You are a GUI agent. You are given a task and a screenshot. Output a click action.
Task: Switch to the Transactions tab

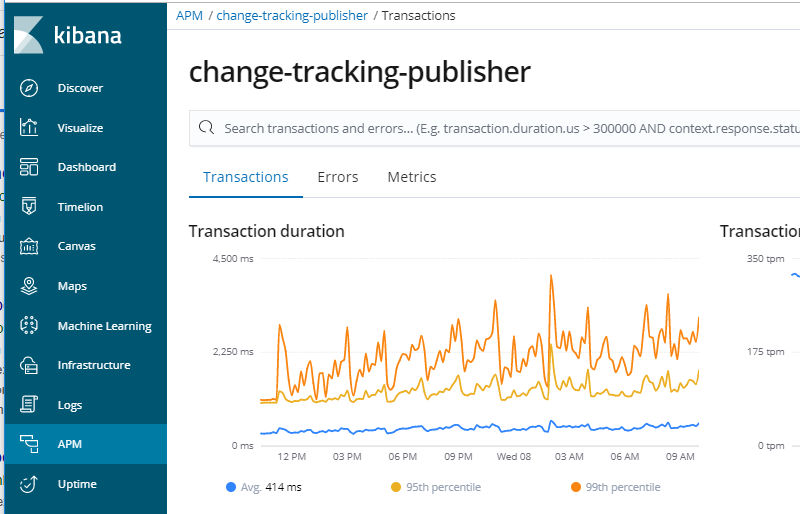tap(245, 177)
